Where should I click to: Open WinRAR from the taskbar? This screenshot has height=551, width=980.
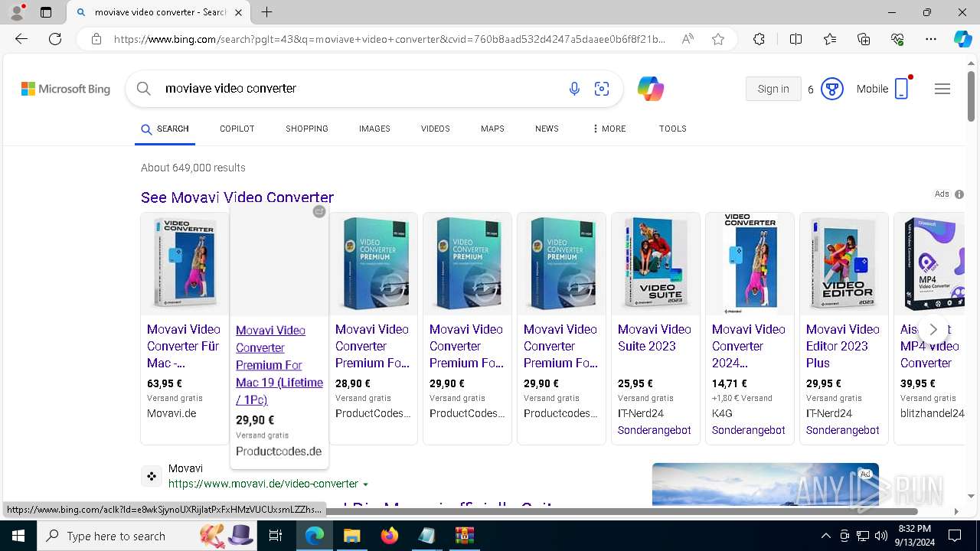point(464,536)
